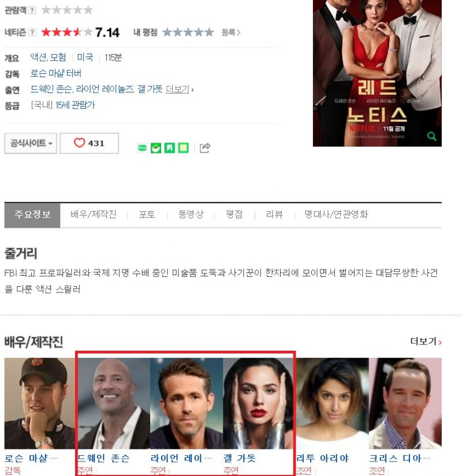Click the 등록 rating link
This screenshot has width=462, height=476.
point(231,32)
